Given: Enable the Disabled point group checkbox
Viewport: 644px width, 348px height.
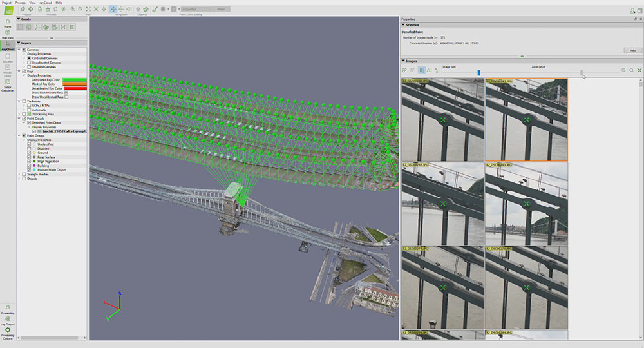Looking at the screenshot, I should point(29,148).
